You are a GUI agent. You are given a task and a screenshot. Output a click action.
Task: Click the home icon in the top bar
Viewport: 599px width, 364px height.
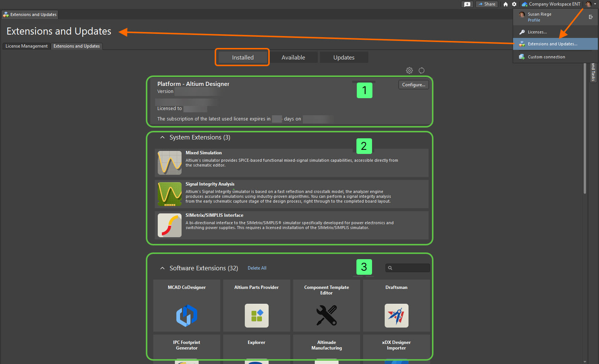[506, 4]
